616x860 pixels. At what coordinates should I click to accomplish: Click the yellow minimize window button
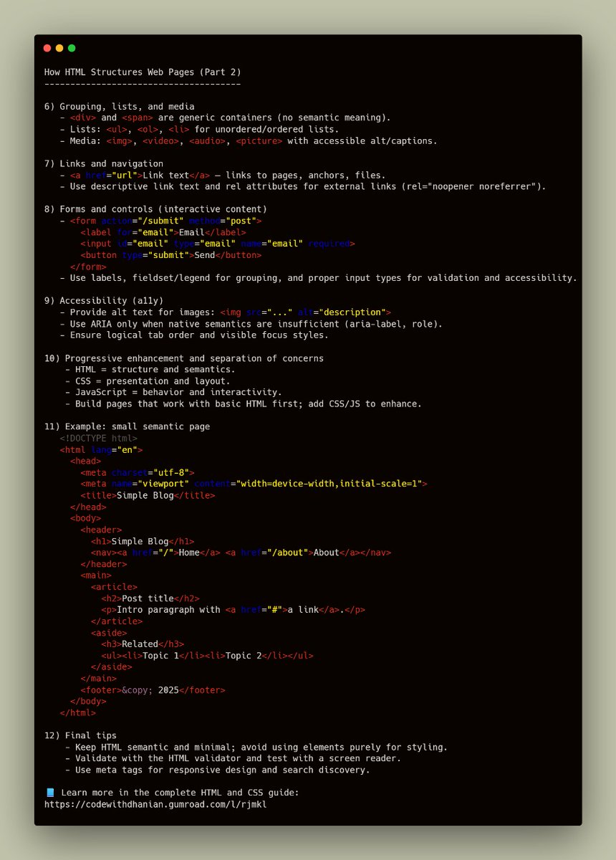(59, 48)
